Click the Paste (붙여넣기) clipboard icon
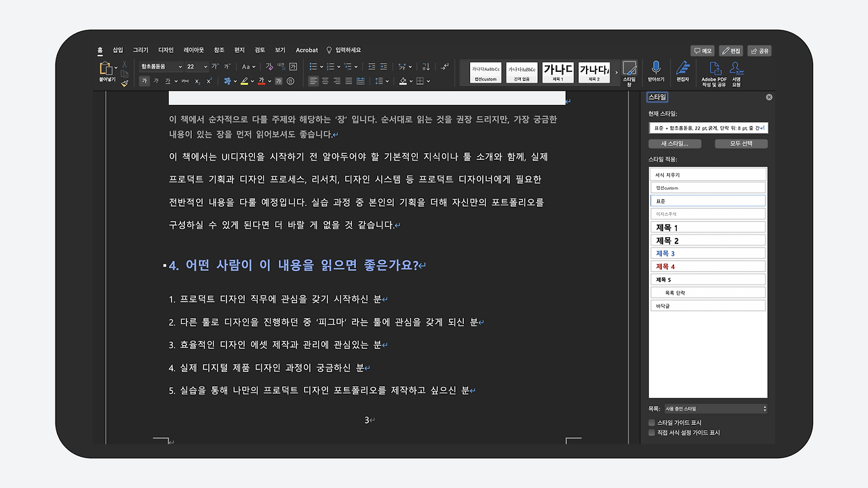The image size is (868, 488). tap(106, 68)
